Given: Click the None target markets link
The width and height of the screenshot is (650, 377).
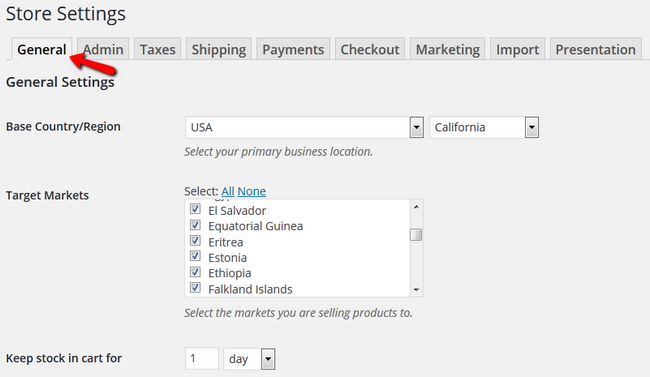Looking at the screenshot, I should click(x=252, y=191).
